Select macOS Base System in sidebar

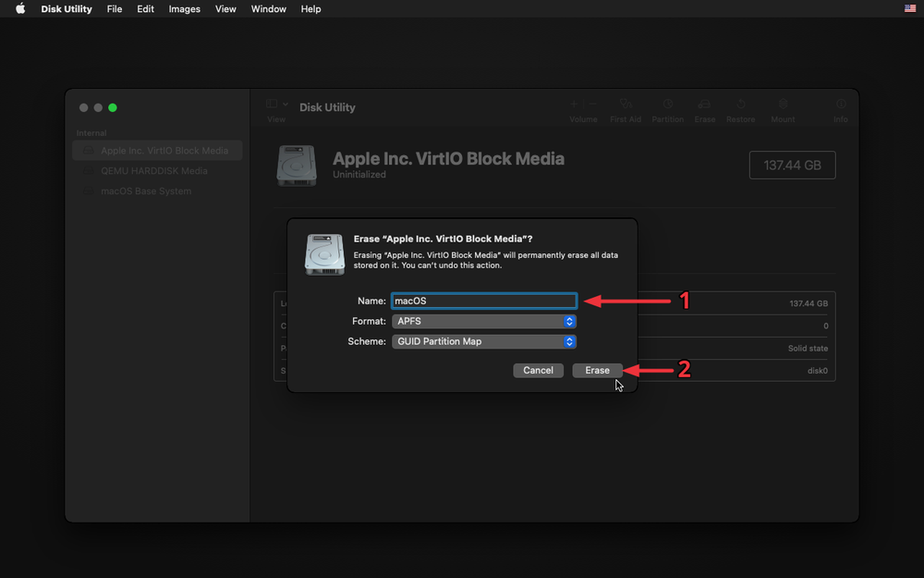(x=146, y=191)
